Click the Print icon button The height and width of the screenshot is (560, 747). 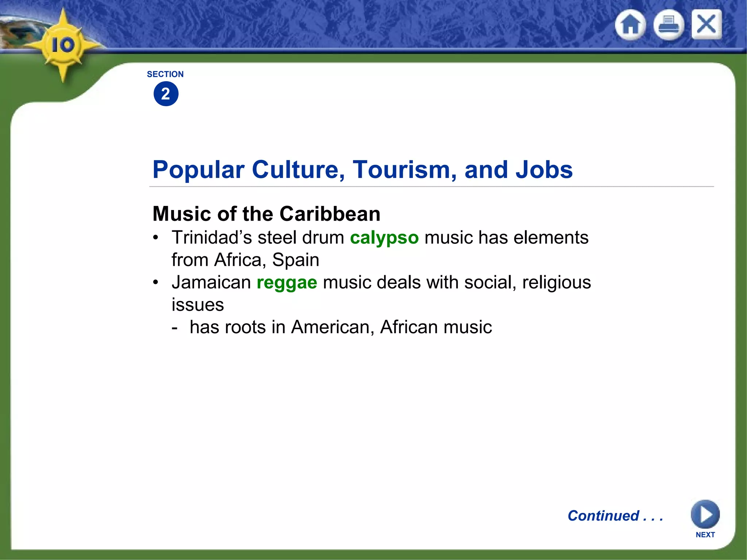669,25
